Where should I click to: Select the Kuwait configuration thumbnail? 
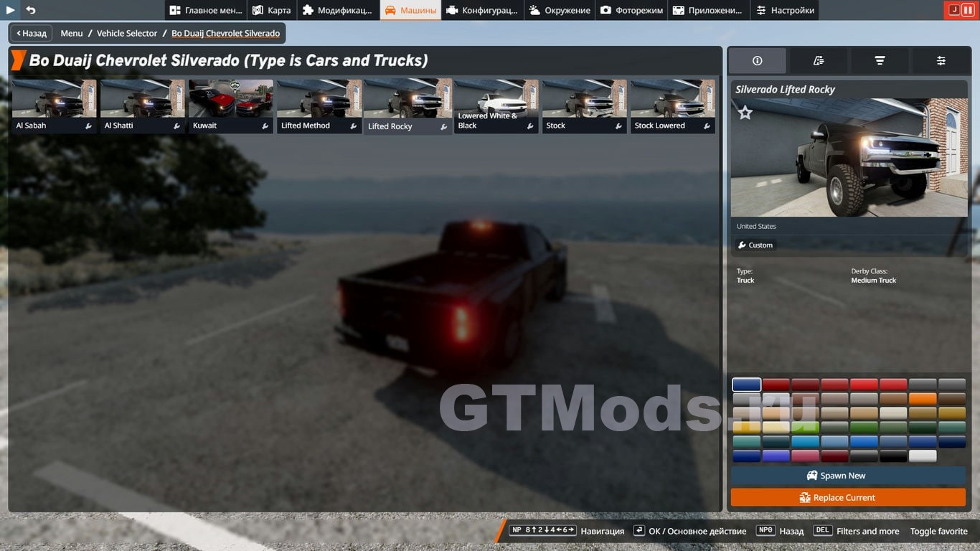[230, 105]
